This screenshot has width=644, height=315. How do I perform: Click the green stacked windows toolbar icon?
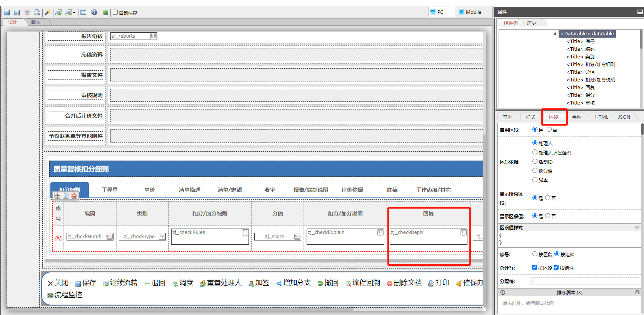(x=105, y=13)
